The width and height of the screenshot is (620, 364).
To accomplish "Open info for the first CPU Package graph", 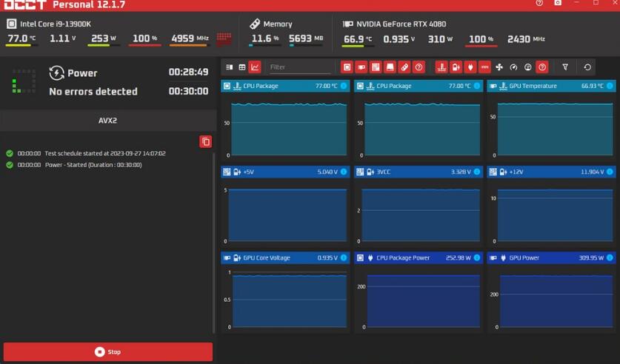I will pyautogui.click(x=344, y=86).
